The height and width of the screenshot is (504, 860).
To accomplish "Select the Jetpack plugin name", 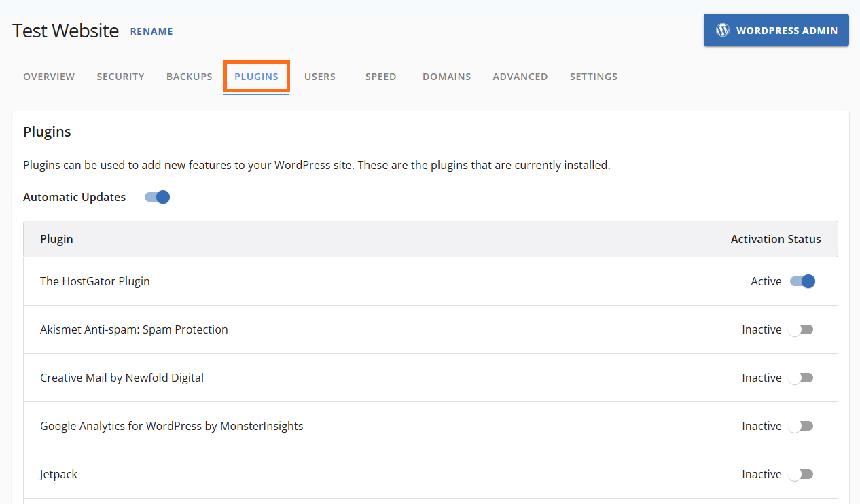I will [x=58, y=474].
